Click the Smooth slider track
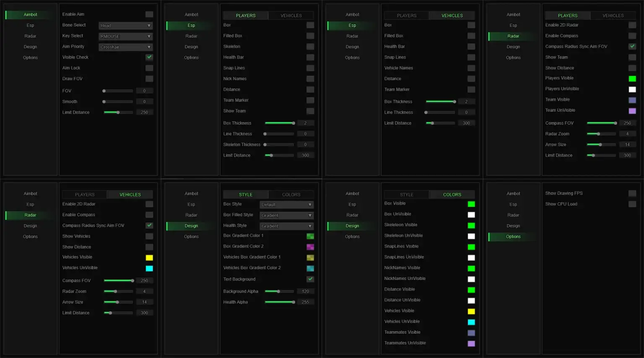 pos(118,102)
